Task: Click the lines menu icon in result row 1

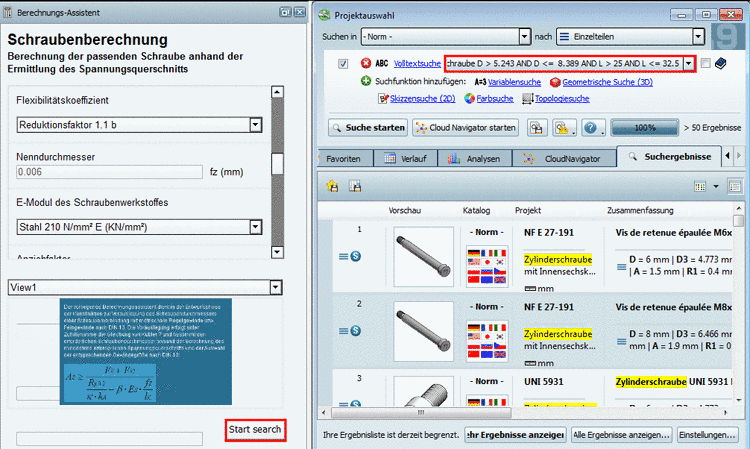Action: [x=343, y=256]
